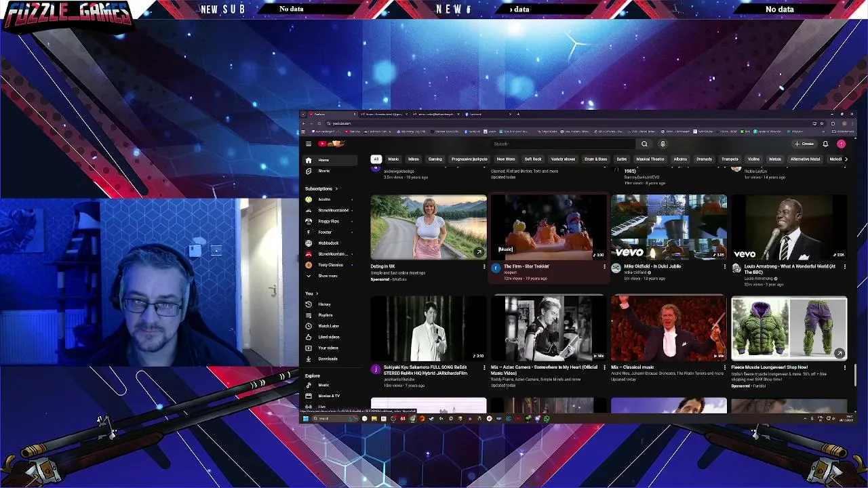This screenshot has width=868, height=488.
Task: Open the YouTube hamburger guide menu
Action: point(309,144)
